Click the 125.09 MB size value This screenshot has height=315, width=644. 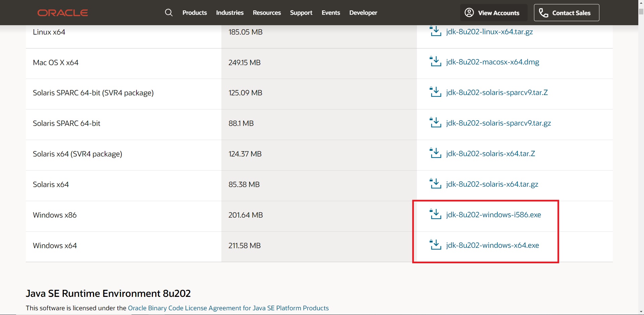click(245, 93)
